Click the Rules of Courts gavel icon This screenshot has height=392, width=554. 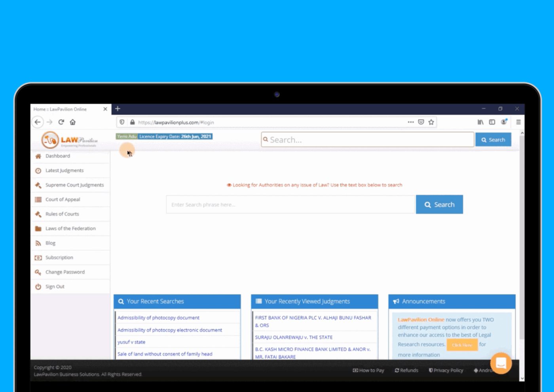[x=38, y=214]
